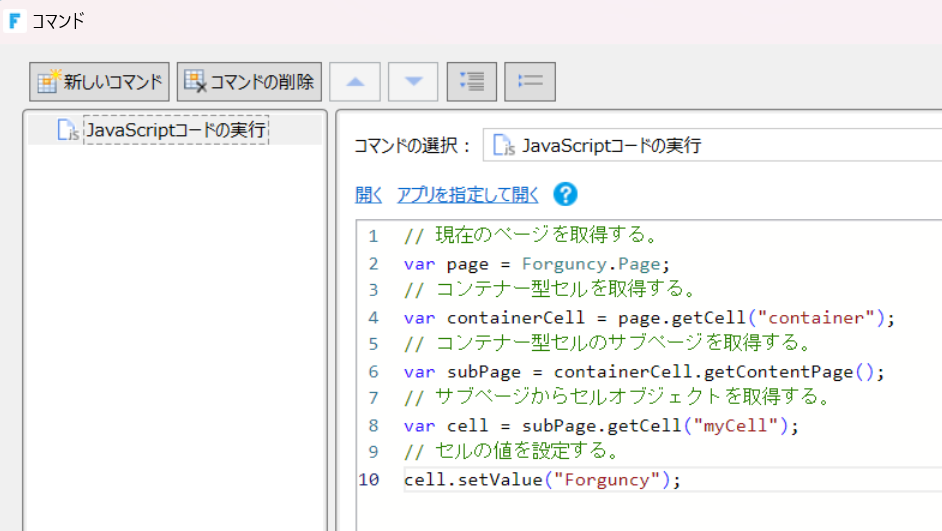Click the indent command icon button
The width and height of the screenshot is (942, 531).
click(472, 82)
